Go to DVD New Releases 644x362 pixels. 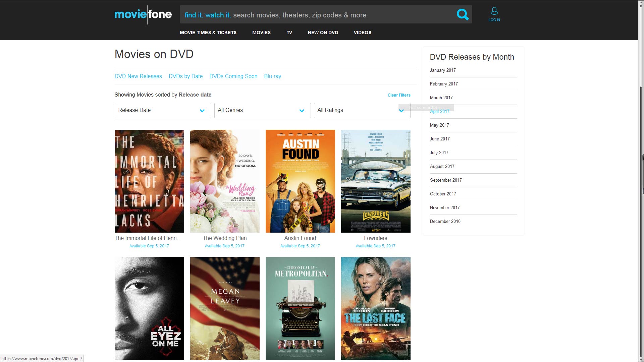[138, 76]
